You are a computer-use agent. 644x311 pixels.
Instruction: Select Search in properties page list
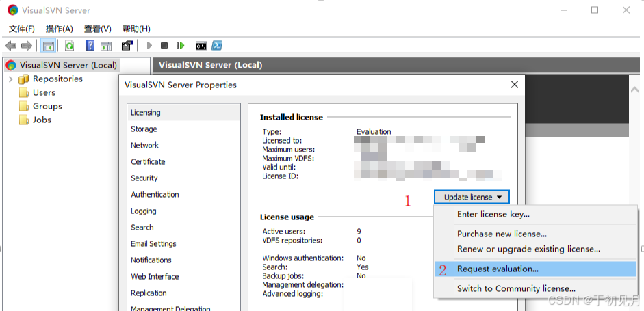(183, 228)
